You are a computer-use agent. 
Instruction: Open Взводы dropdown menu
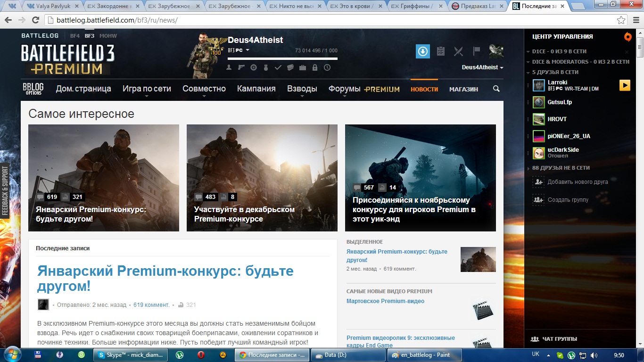click(302, 89)
